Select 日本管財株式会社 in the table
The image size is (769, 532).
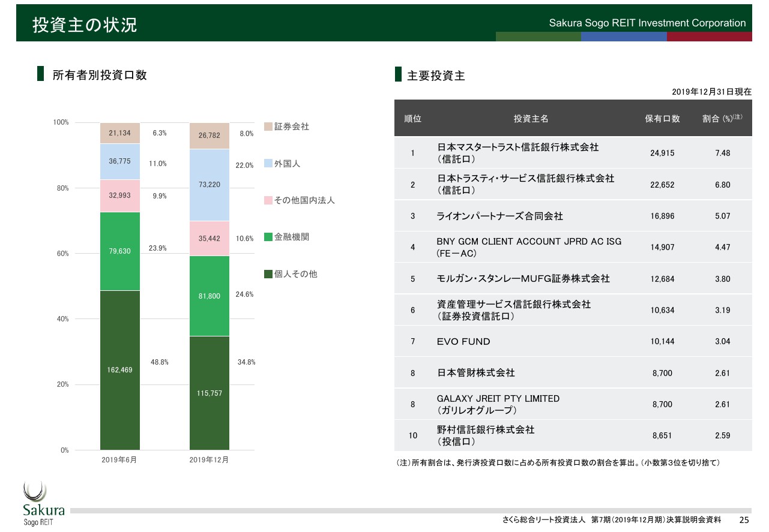point(475,373)
